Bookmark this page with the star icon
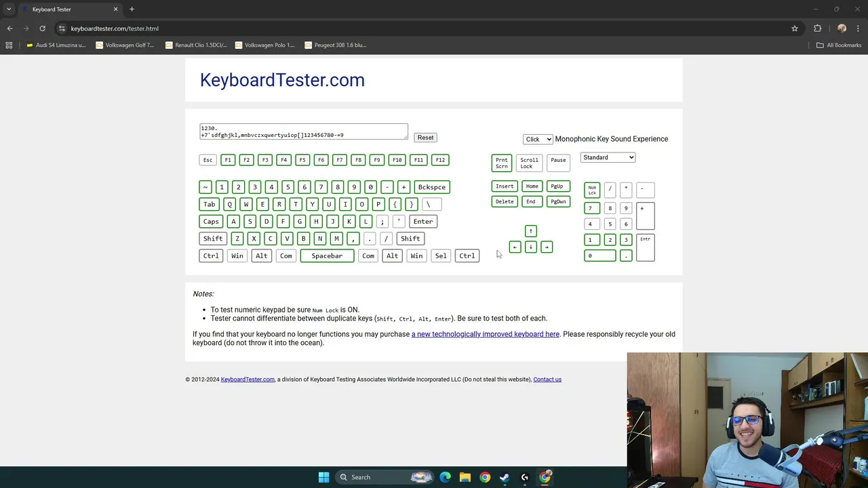868x488 pixels. (795, 28)
